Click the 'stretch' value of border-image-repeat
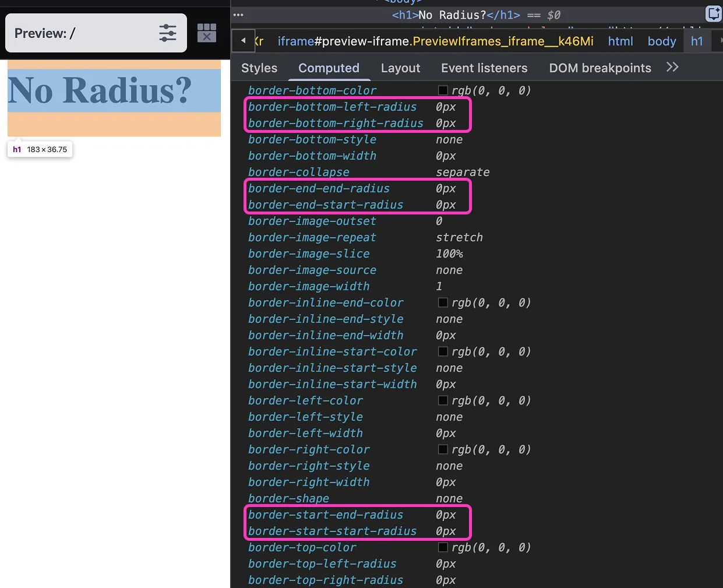 (x=459, y=237)
